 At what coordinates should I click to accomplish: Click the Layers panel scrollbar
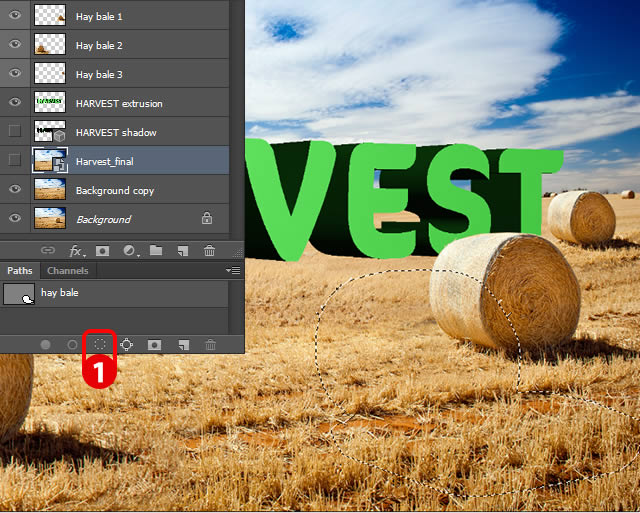point(237,120)
